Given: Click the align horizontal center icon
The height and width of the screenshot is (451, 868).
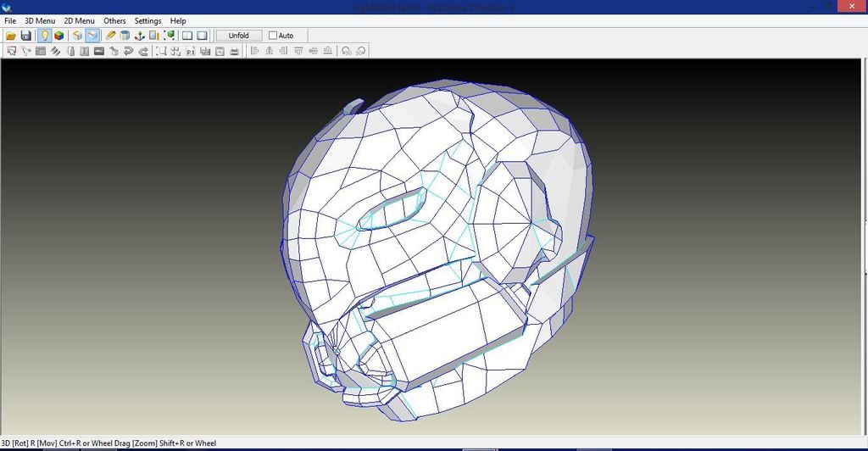Looking at the screenshot, I should pos(269,51).
